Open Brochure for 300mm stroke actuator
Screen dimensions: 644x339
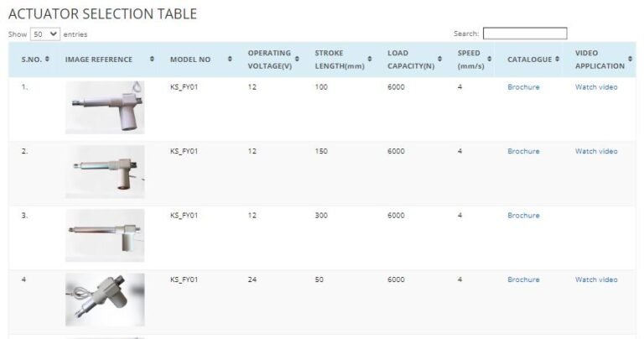tap(523, 216)
